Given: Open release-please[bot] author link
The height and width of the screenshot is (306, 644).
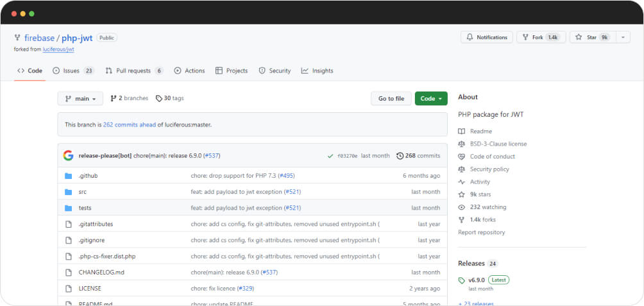Looking at the screenshot, I should 105,156.
